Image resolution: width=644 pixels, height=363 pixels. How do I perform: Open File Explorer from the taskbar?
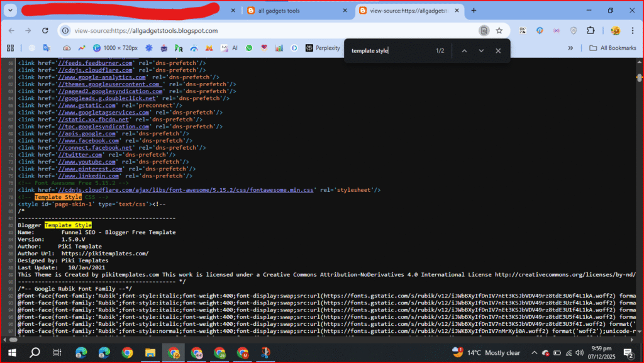(x=150, y=352)
